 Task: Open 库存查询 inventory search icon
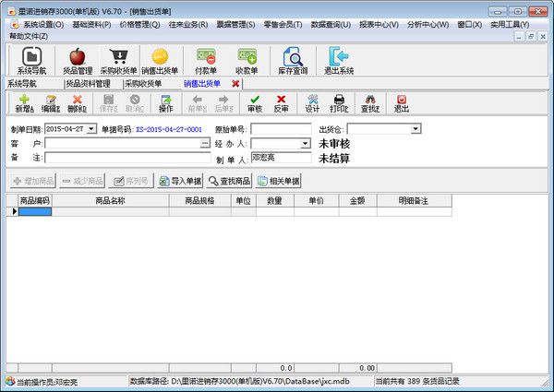coord(293,60)
